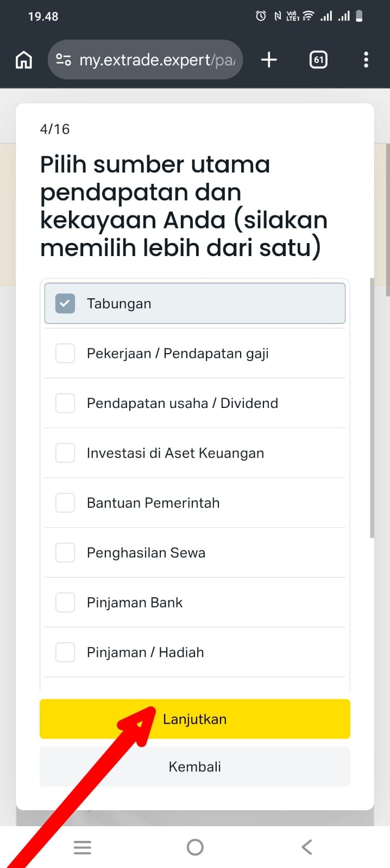
Task: Uncheck the Tabungan checkbox
Action: pos(65,304)
